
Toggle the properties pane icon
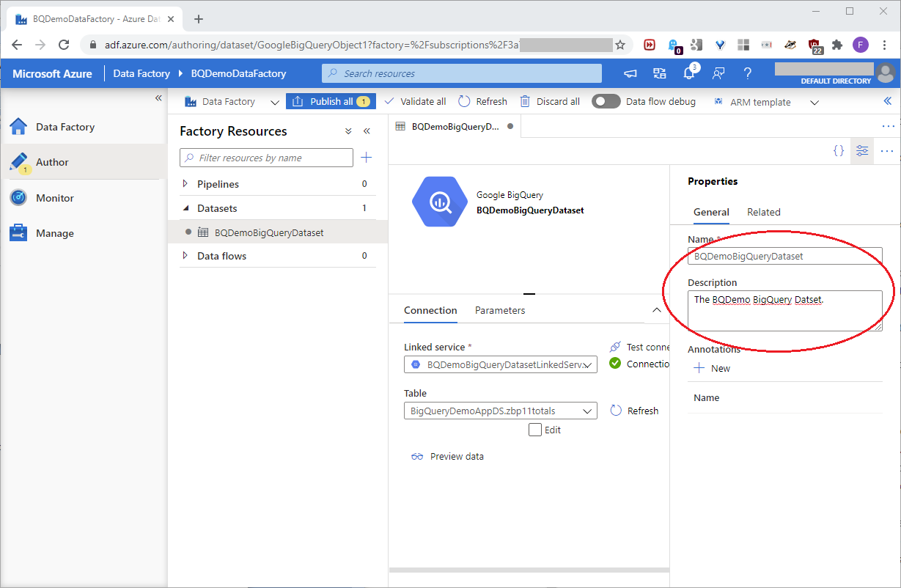coord(862,150)
